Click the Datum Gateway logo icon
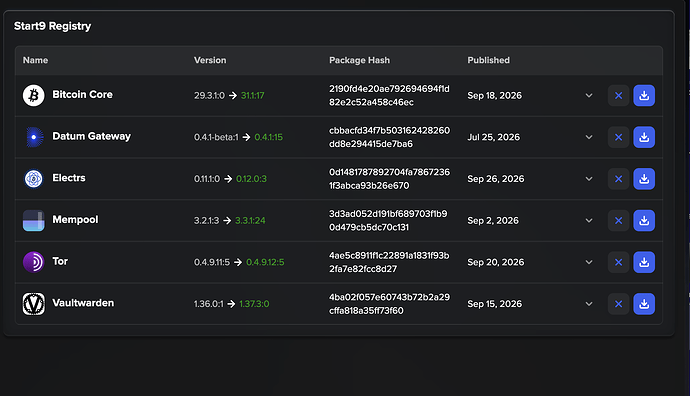The height and width of the screenshot is (396, 690). coord(33,137)
